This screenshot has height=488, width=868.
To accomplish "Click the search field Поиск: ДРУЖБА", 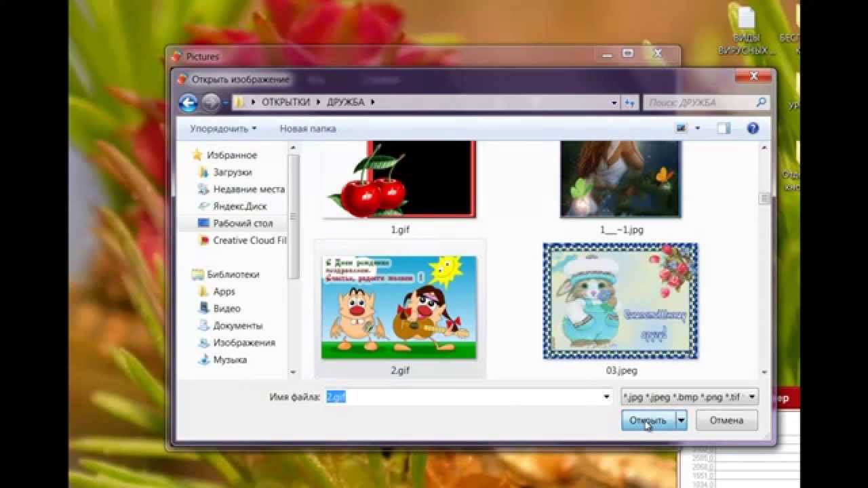I will coord(705,102).
